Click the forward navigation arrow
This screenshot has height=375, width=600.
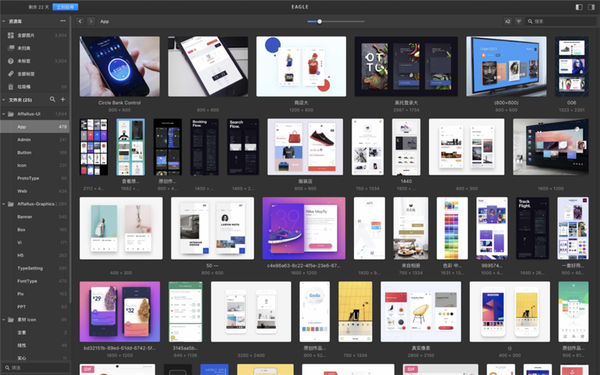coord(91,21)
